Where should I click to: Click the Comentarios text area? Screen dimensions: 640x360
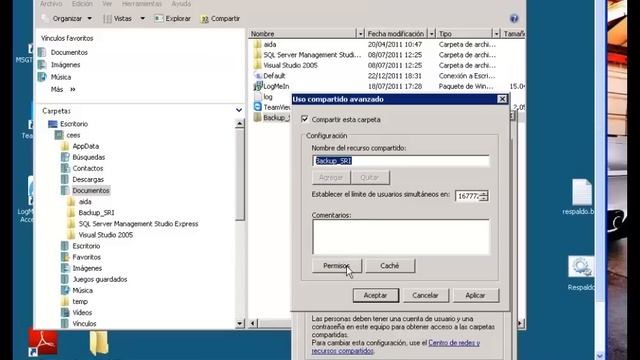400,237
